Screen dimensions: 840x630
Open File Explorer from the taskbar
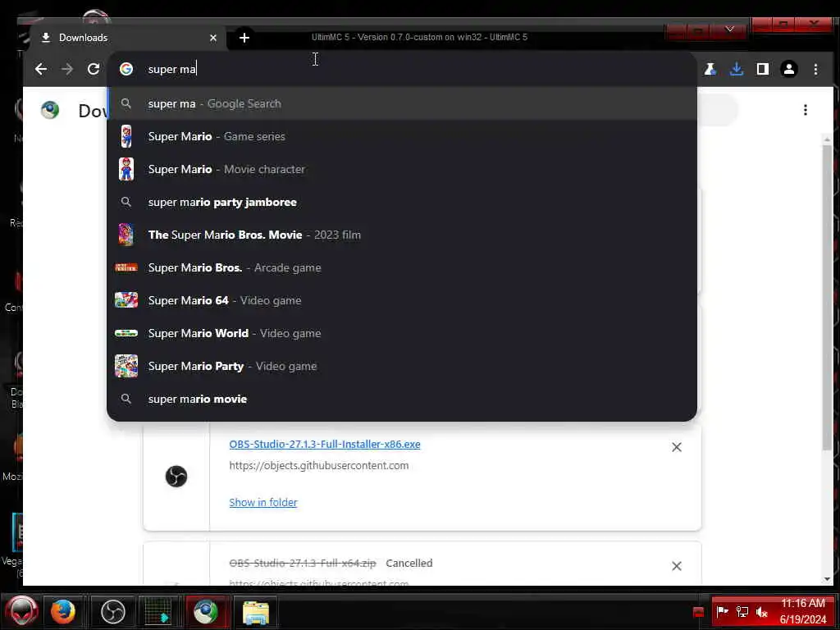(x=256, y=612)
